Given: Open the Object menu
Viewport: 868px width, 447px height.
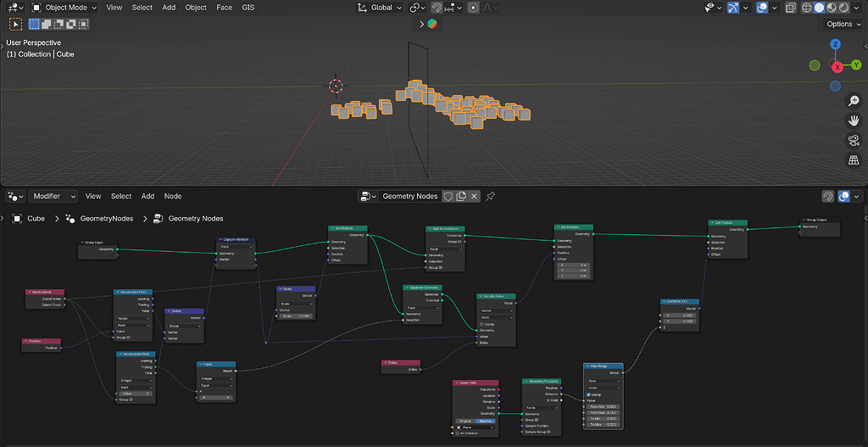Looking at the screenshot, I should (x=196, y=8).
